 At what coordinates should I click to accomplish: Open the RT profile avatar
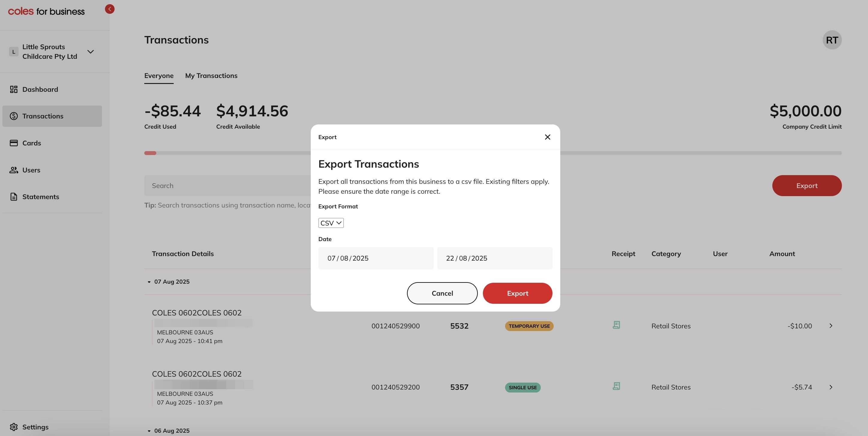point(832,40)
